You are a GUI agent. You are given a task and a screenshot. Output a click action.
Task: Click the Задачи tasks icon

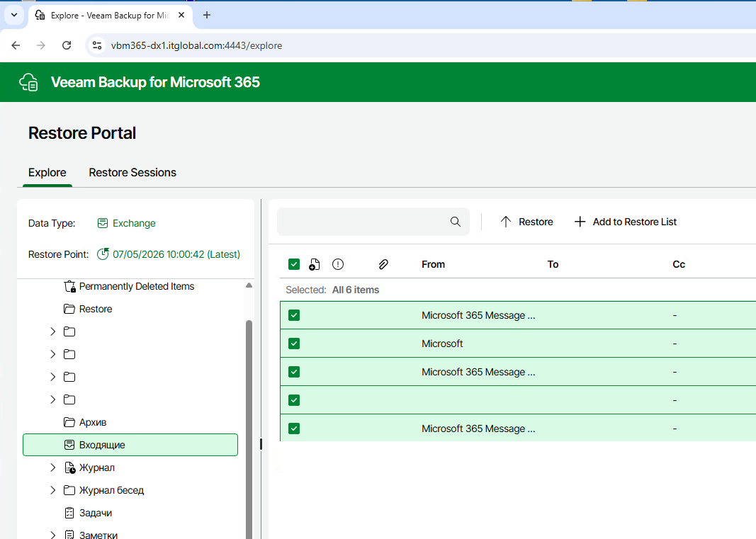[69, 513]
